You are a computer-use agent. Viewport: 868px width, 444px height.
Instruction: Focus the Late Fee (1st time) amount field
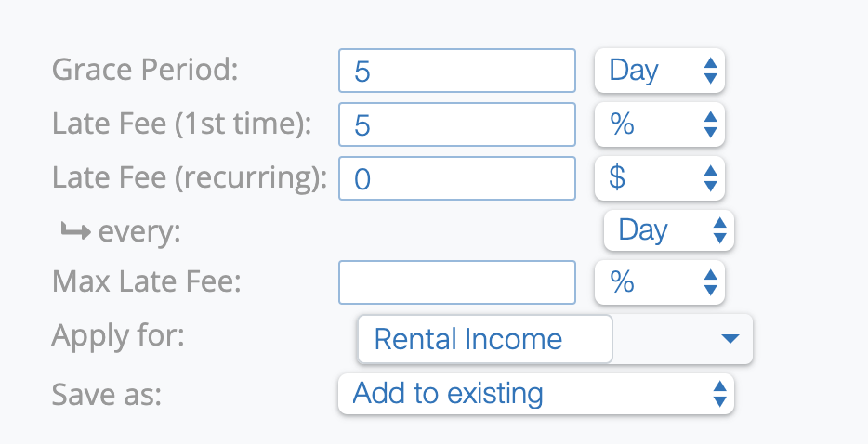[x=457, y=124]
